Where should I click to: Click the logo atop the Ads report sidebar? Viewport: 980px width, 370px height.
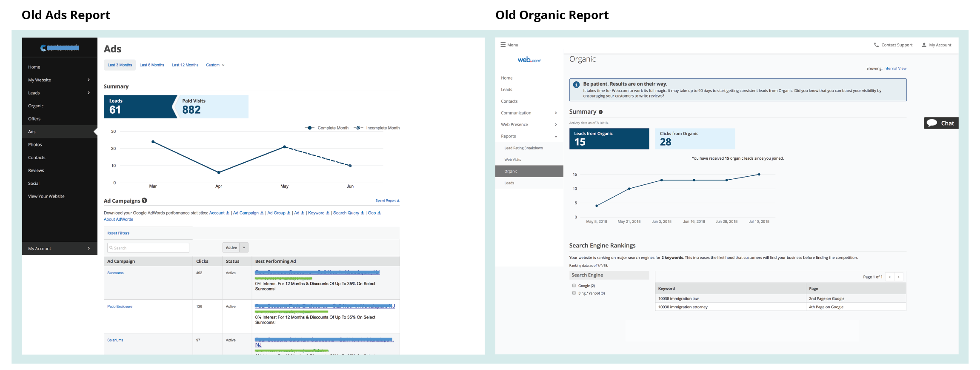pos(60,48)
